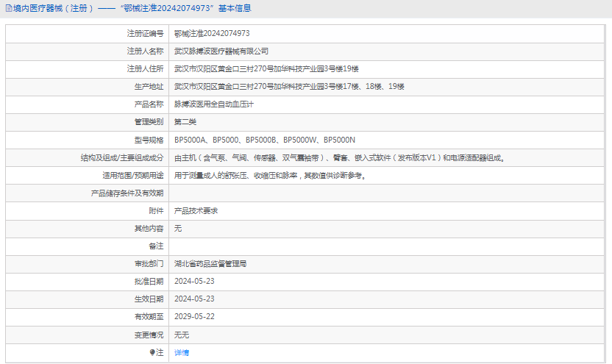Select production address listing 17楼、18楼、19楼

click(x=289, y=87)
